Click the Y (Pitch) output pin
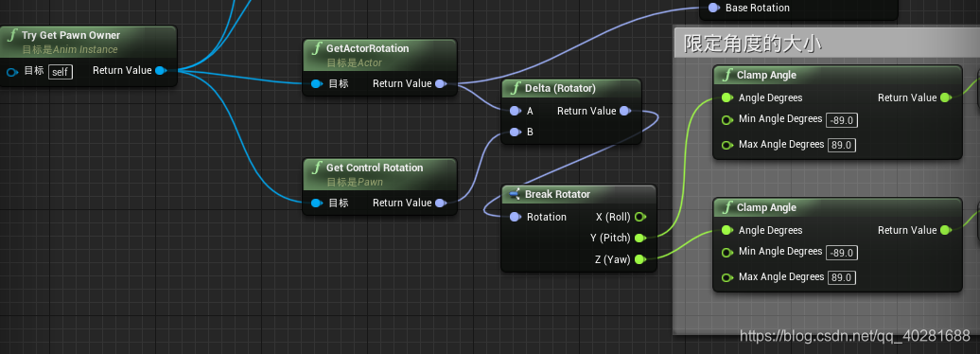The height and width of the screenshot is (354, 980). pos(640,238)
